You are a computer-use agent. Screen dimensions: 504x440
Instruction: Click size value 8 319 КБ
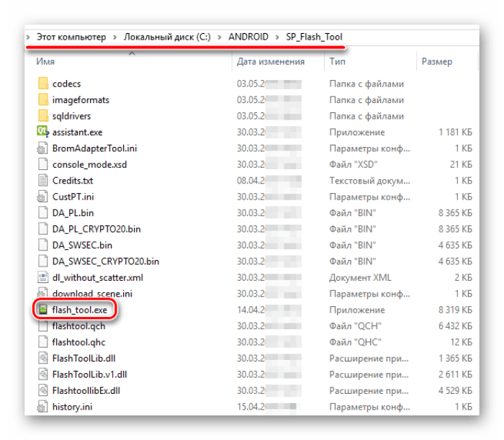pos(455,310)
